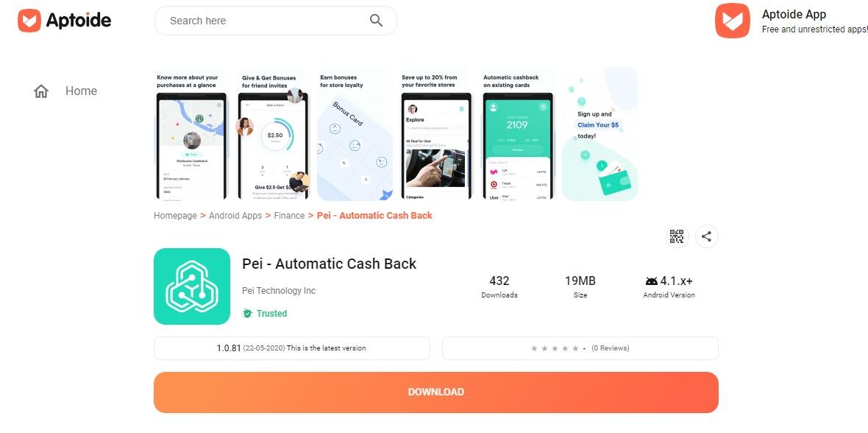Click the search magnifier icon
This screenshot has width=868, height=433.
(x=376, y=21)
